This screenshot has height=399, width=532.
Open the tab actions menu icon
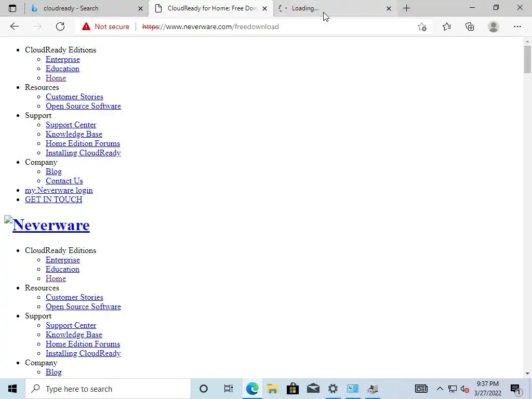12,8
